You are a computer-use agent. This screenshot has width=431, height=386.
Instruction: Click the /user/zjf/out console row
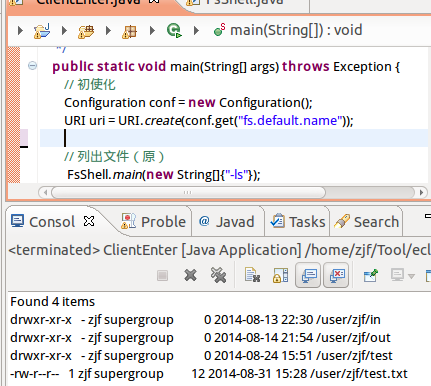pyautogui.click(x=200, y=337)
